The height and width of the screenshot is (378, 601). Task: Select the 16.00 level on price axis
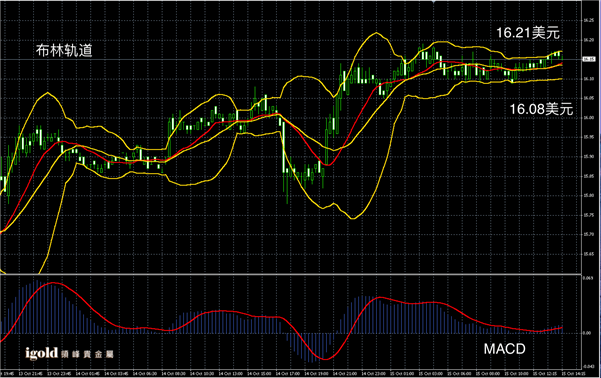(588, 118)
